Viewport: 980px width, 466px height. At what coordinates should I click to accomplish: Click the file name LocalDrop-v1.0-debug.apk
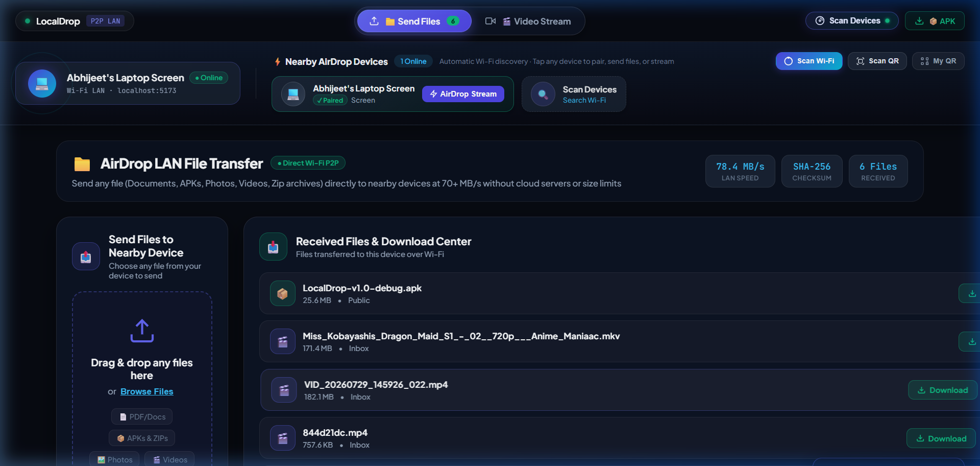pyautogui.click(x=362, y=288)
